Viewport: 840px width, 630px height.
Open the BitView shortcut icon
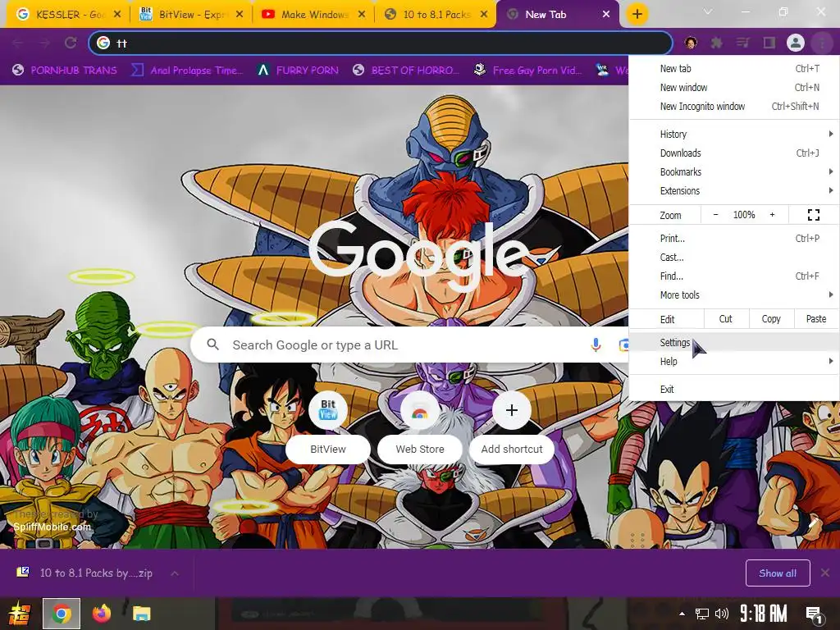point(328,410)
